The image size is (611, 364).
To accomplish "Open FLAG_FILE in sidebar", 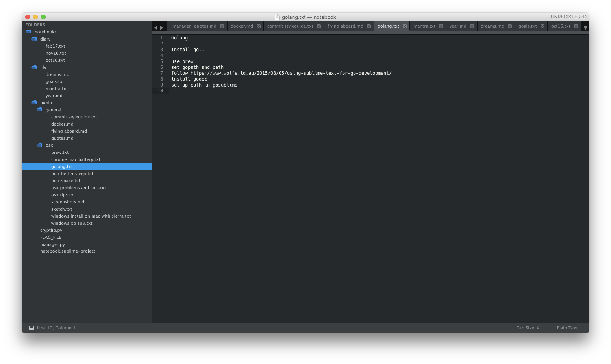I will coord(51,237).
